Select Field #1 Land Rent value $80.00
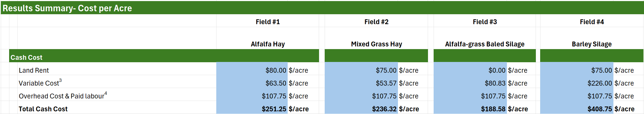 252,70
